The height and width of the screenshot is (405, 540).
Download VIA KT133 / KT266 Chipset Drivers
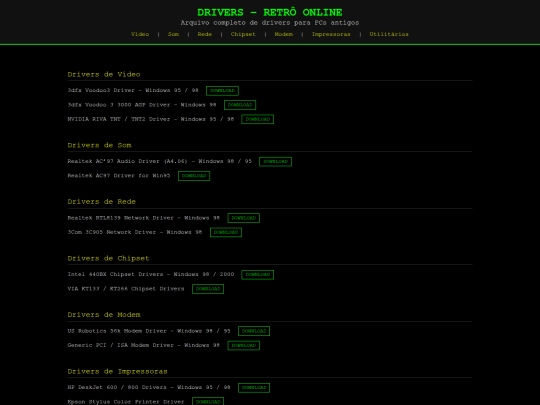coord(208,289)
